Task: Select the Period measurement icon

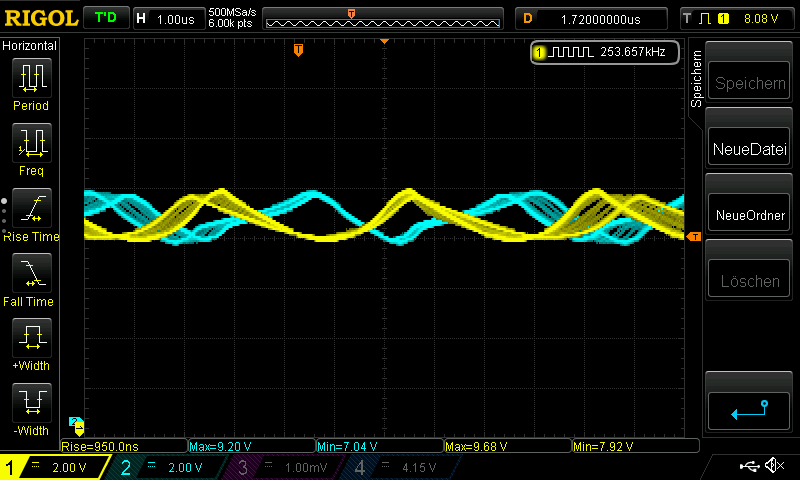Action: [x=32, y=78]
